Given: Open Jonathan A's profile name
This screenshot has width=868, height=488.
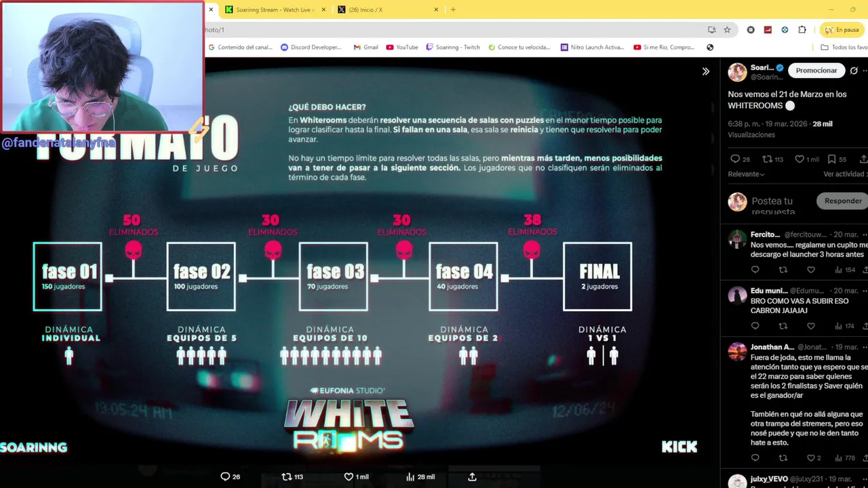Looking at the screenshot, I should [772, 347].
